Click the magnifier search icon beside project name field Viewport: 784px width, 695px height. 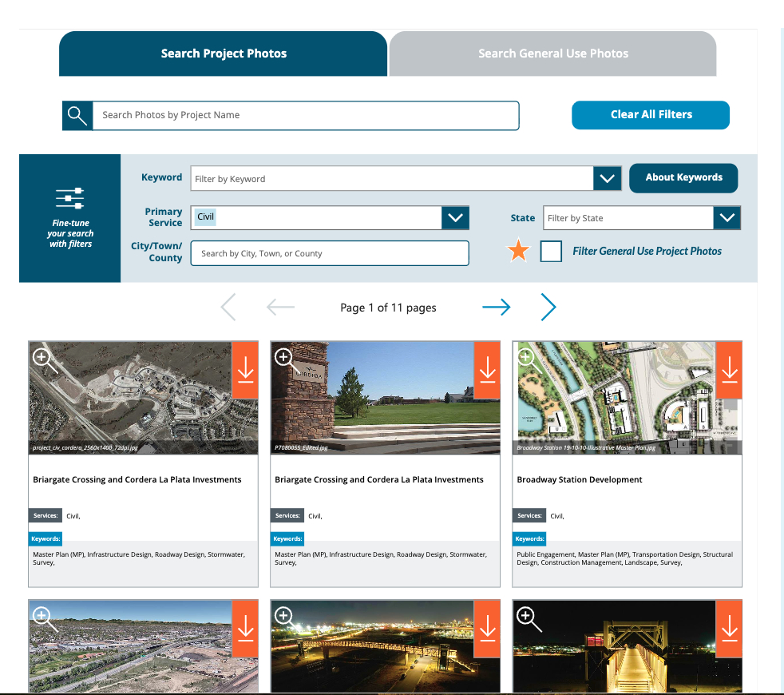point(77,116)
